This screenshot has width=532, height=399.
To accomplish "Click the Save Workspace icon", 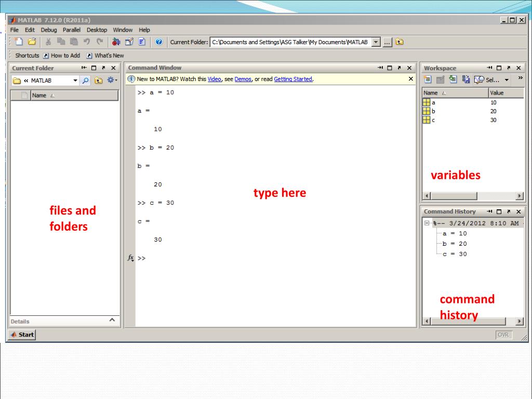I will click(466, 79).
